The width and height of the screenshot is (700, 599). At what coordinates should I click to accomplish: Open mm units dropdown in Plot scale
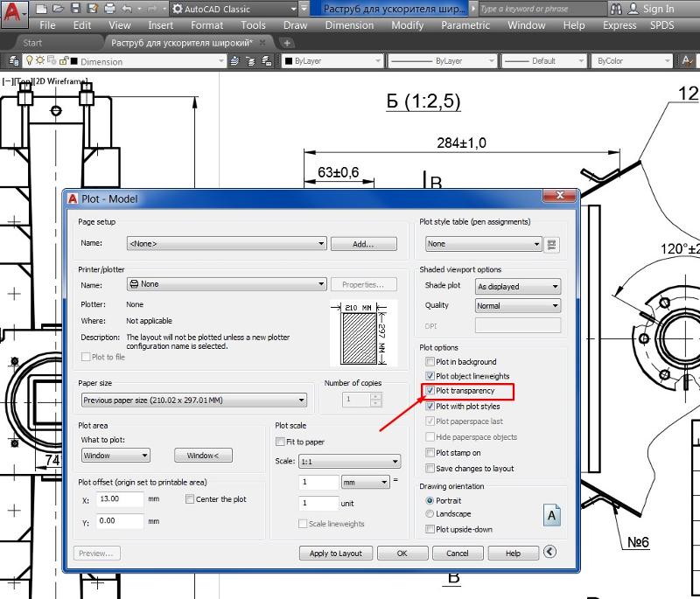coord(366,482)
